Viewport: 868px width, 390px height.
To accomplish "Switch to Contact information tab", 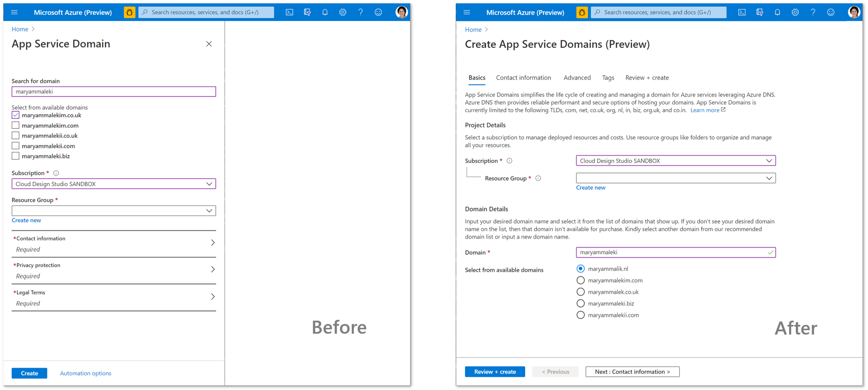I will (523, 78).
